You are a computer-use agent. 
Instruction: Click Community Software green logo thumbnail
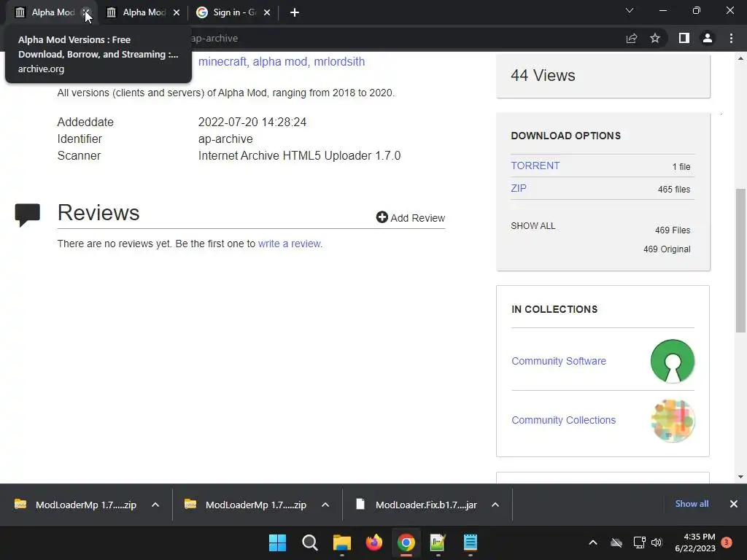pos(672,361)
